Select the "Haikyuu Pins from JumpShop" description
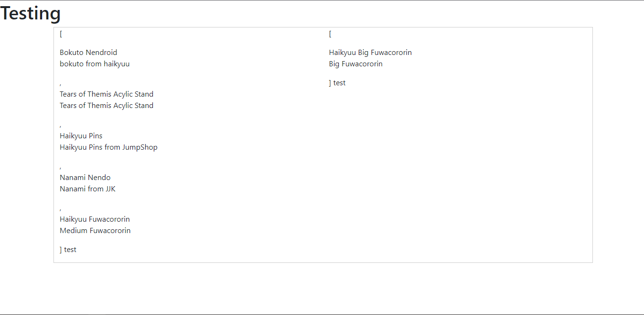The width and height of the screenshot is (644, 315). (x=108, y=147)
